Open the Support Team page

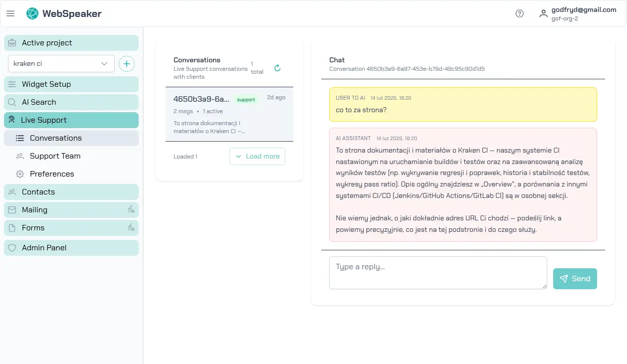pos(55,156)
